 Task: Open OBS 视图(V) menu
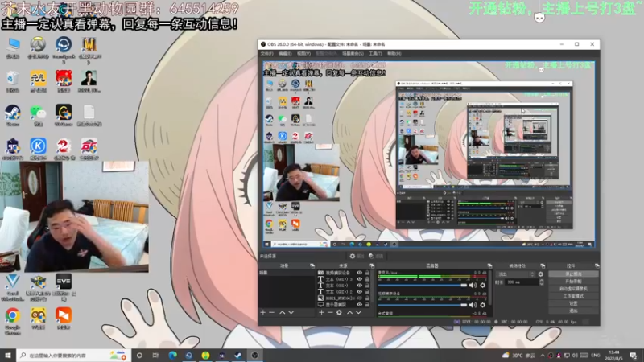303,54
